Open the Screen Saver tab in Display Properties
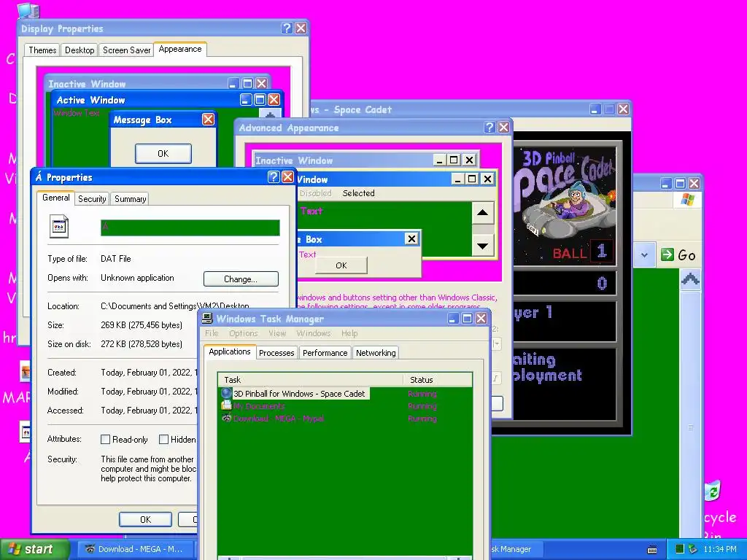 click(x=126, y=50)
